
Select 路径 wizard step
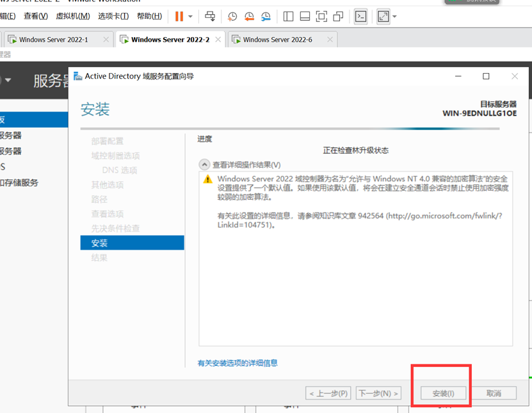(x=99, y=199)
